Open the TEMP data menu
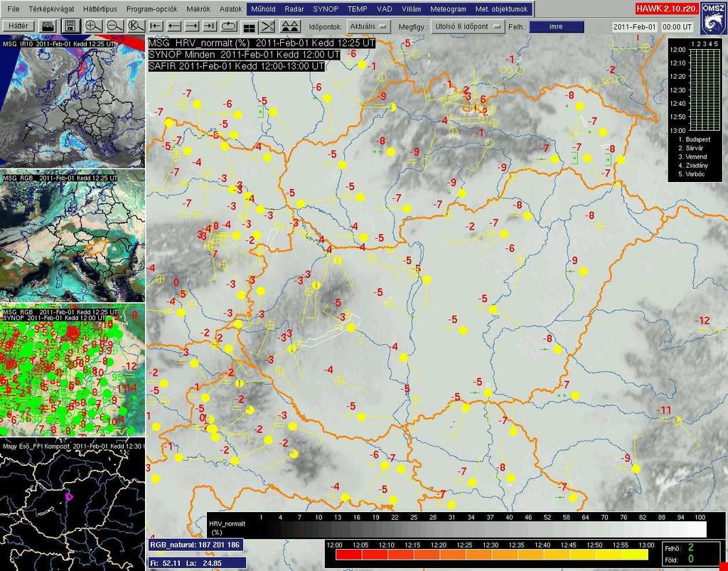728x571 pixels. 357,9
